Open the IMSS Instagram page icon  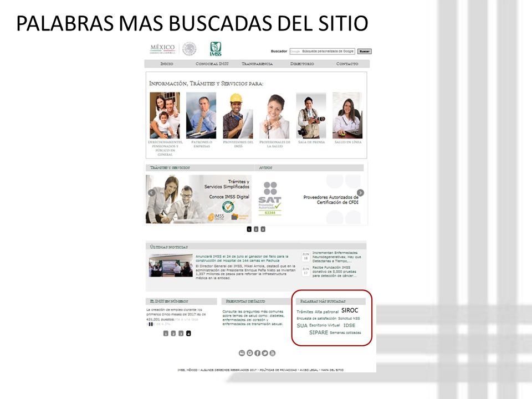click(250, 353)
